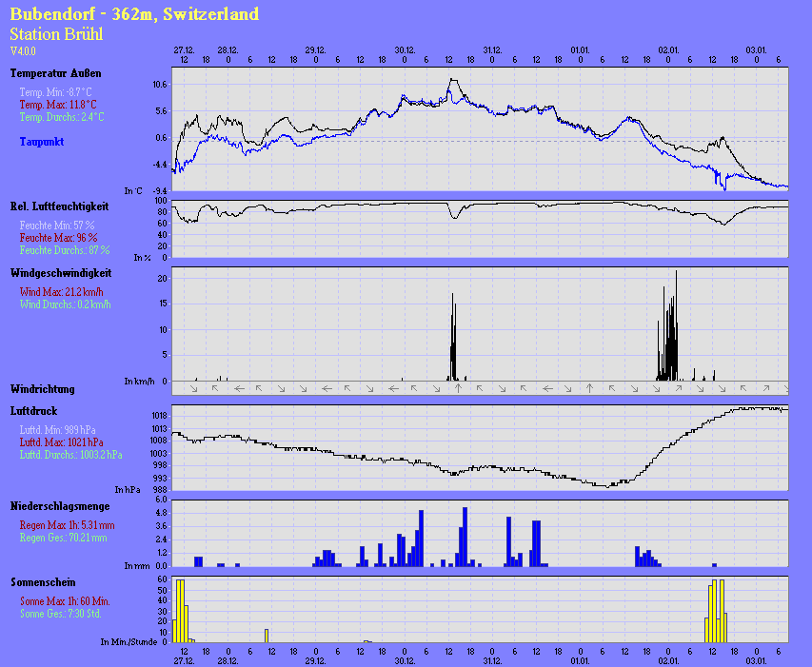Select the 'Windrichtung' heading

(43, 389)
